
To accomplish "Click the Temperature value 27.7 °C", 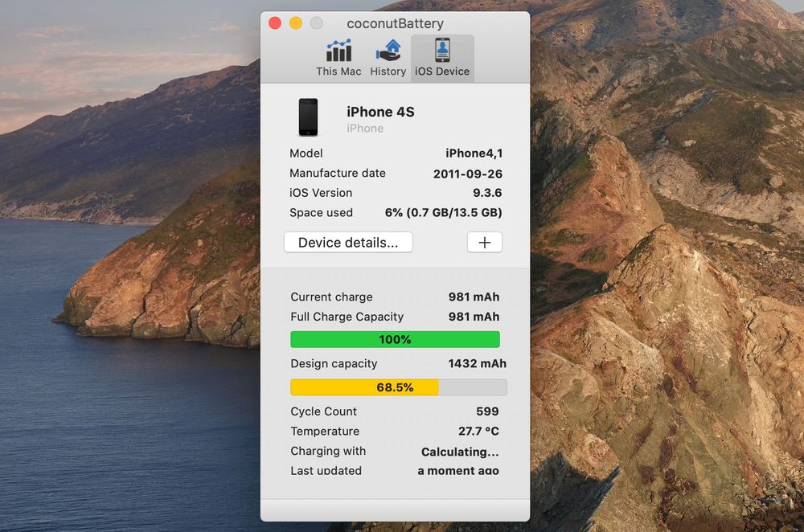I will click(478, 431).
